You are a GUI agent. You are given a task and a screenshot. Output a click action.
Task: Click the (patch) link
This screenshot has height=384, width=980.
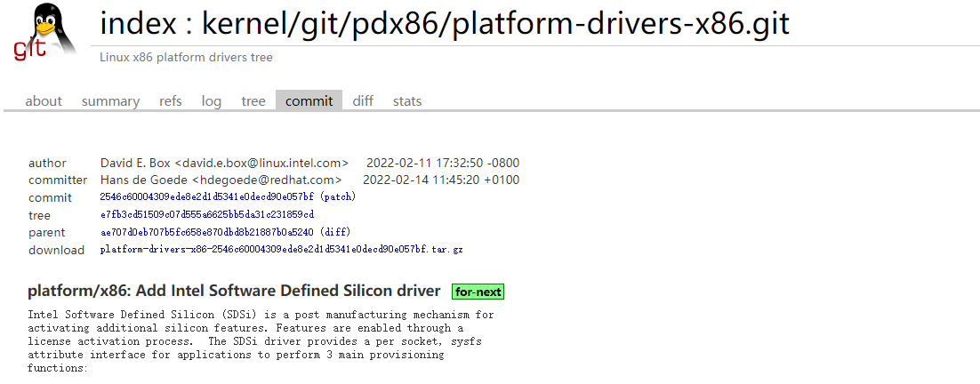pyautogui.click(x=338, y=196)
